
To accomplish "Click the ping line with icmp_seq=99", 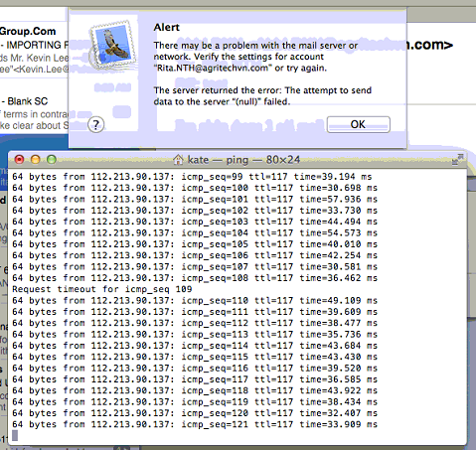I will (192, 177).
